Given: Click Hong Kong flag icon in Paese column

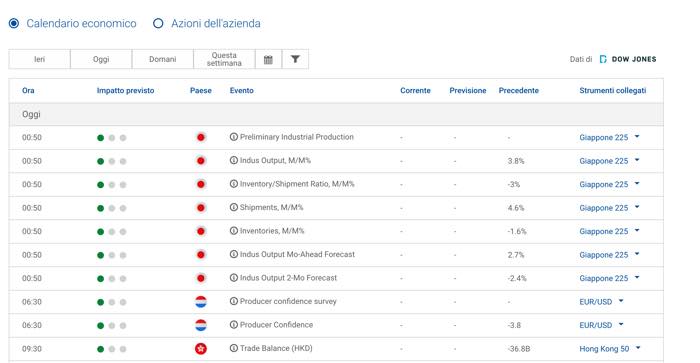Looking at the screenshot, I should (x=201, y=349).
